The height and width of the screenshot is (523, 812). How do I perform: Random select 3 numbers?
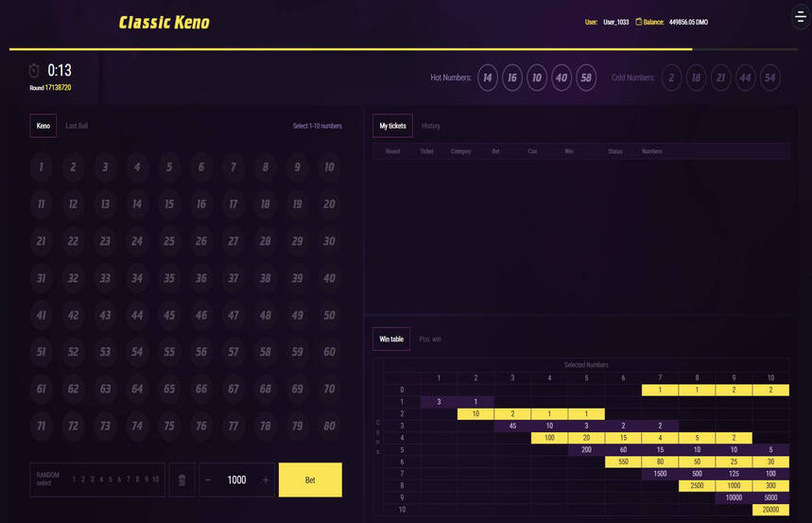coord(93,479)
